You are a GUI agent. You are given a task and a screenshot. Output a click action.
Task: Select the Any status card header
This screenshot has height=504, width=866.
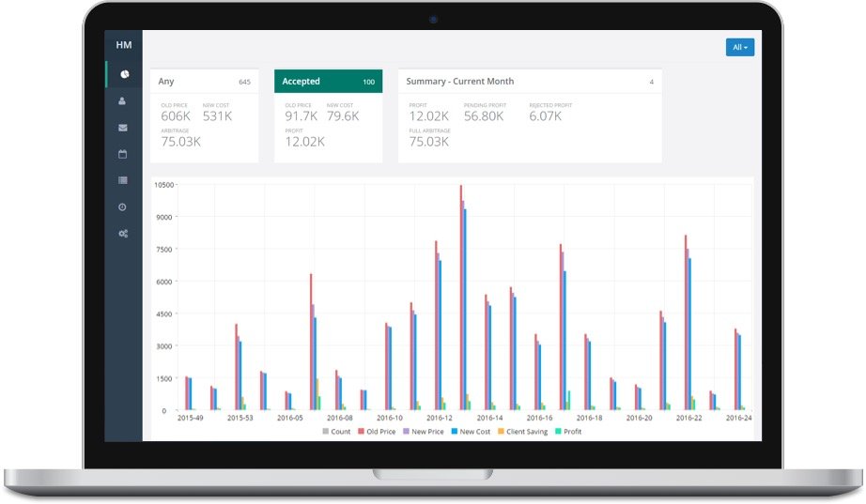click(205, 81)
